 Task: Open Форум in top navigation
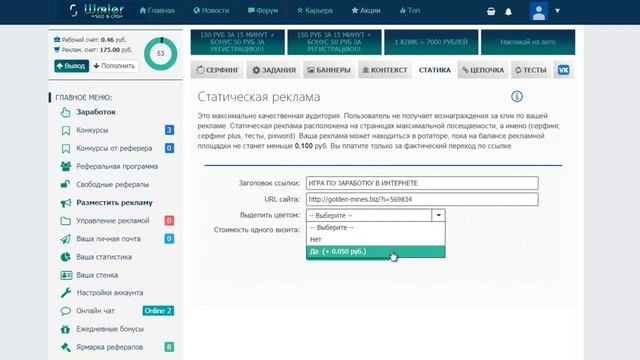coord(263,11)
